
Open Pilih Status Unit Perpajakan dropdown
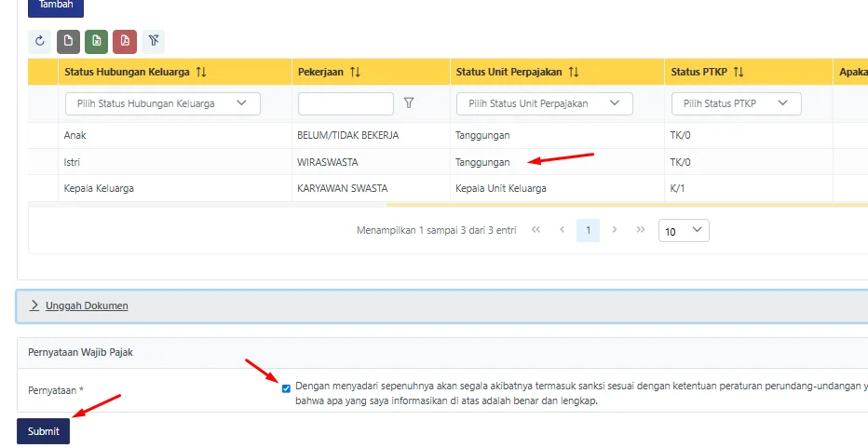pyautogui.click(x=544, y=103)
